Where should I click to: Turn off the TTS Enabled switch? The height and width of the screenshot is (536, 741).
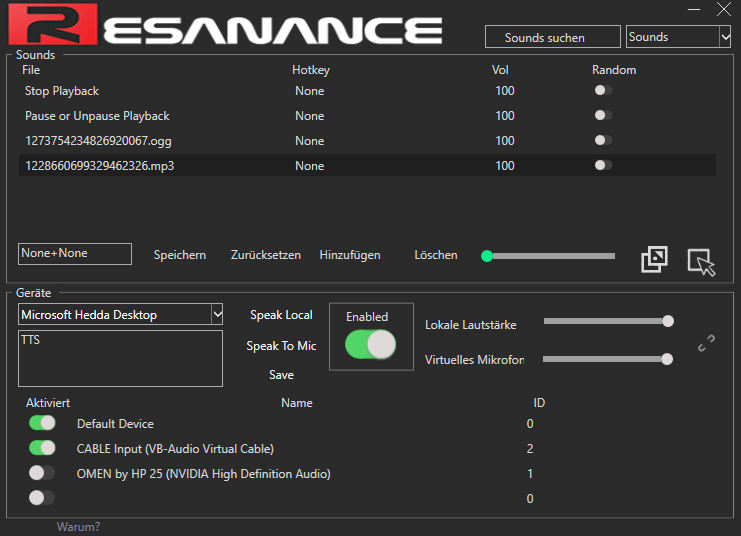point(370,345)
